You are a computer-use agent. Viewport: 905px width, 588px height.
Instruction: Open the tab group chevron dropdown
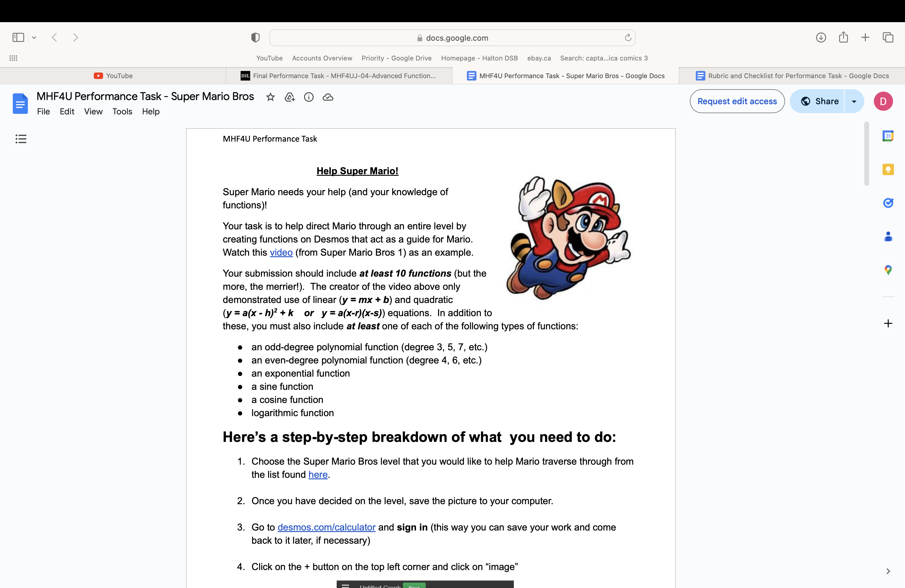pyautogui.click(x=35, y=37)
